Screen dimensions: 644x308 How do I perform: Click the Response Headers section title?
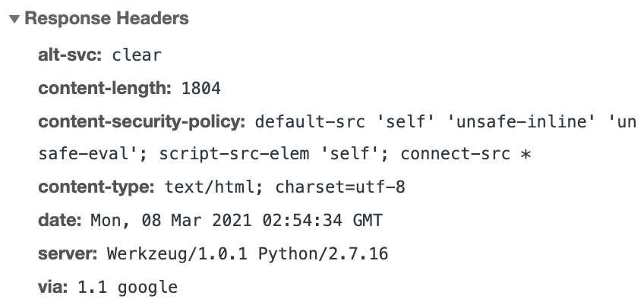106,19
